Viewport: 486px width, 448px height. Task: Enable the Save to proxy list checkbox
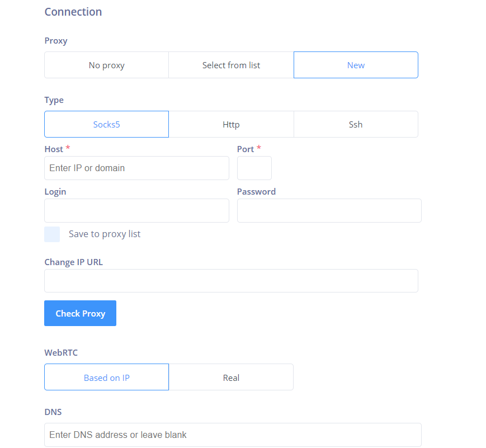52,234
